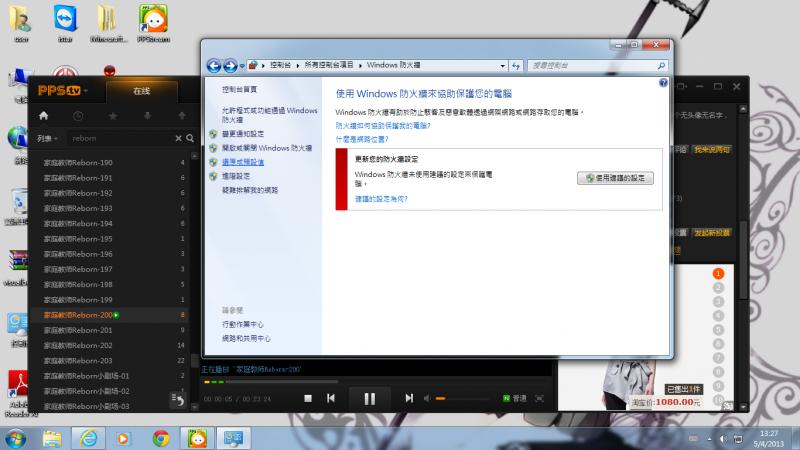Stop playback in PPS player
800x450 pixels.
(x=308, y=398)
